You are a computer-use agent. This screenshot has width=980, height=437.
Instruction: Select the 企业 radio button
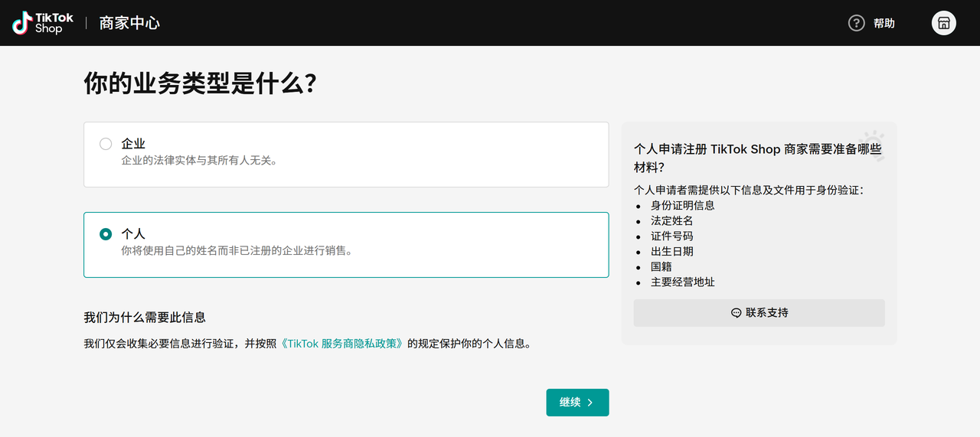pyautogui.click(x=106, y=144)
